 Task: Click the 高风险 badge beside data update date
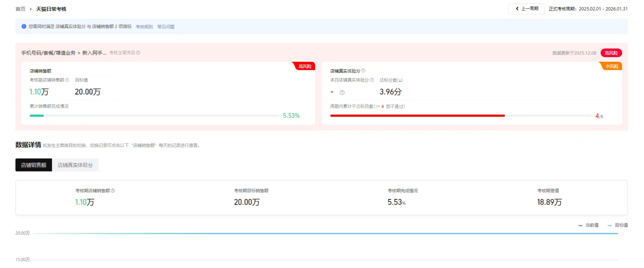click(x=611, y=53)
